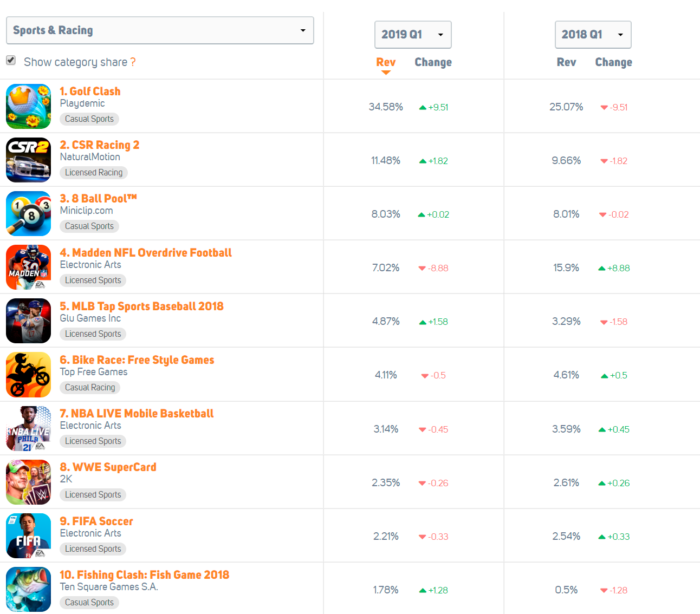This screenshot has width=700, height=614.
Task: Open MLB Tap Sports Baseball 2018 link
Action: [141, 306]
